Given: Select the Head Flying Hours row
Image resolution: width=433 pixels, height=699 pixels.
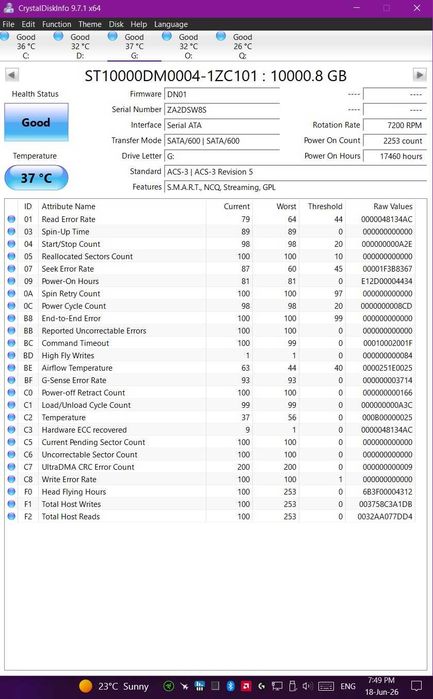Looking at the screenshot, I should point(210,492).
